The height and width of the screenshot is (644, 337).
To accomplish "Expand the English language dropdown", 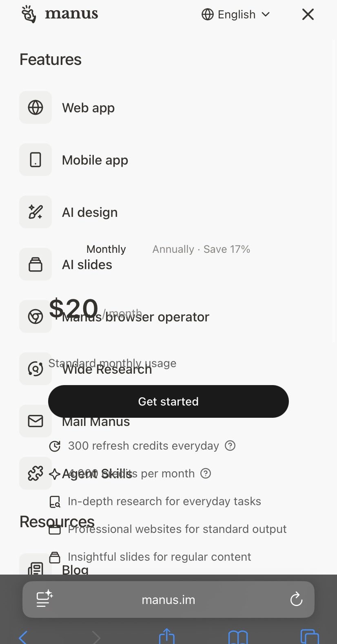I will tap(236, 15).
